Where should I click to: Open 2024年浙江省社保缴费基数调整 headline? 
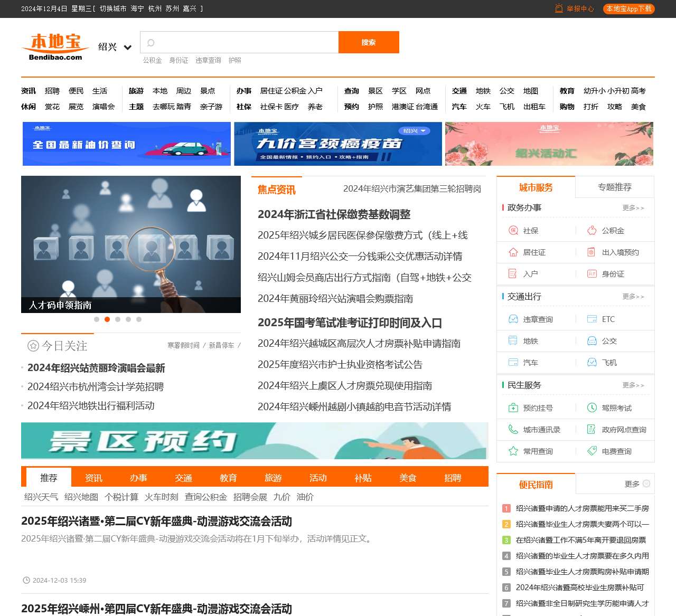[334, 214]
